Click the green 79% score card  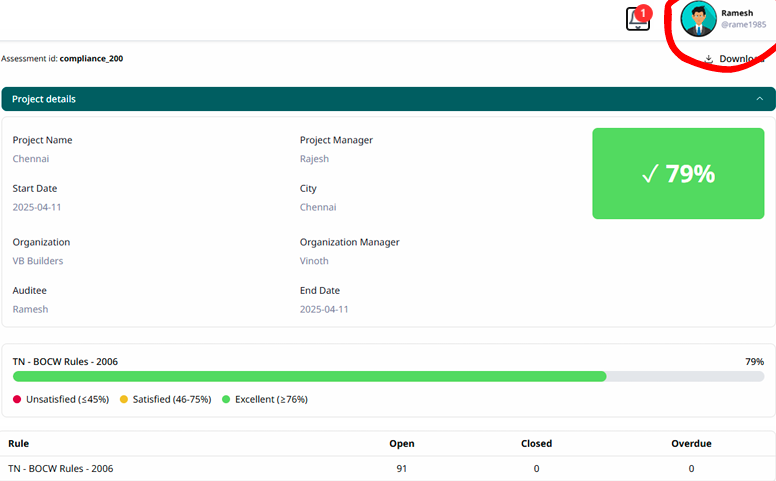click(x=678, y=174)
